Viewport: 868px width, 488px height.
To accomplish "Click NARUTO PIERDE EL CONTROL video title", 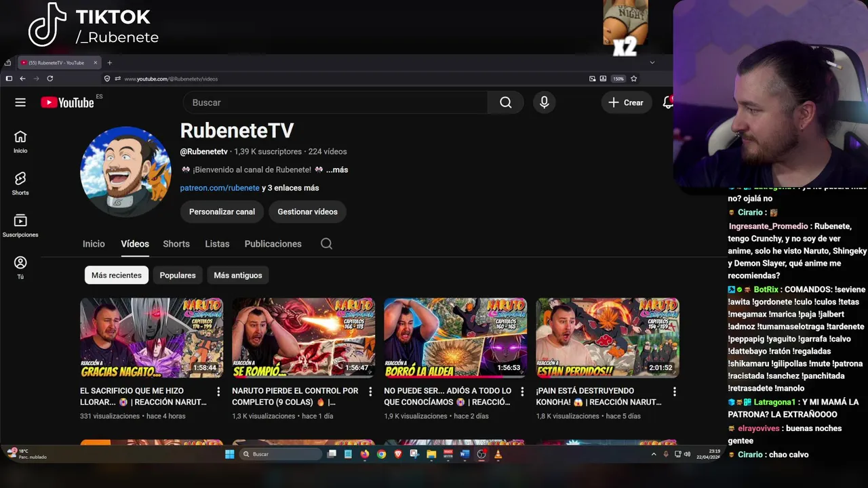I will (x=295, y=396).
